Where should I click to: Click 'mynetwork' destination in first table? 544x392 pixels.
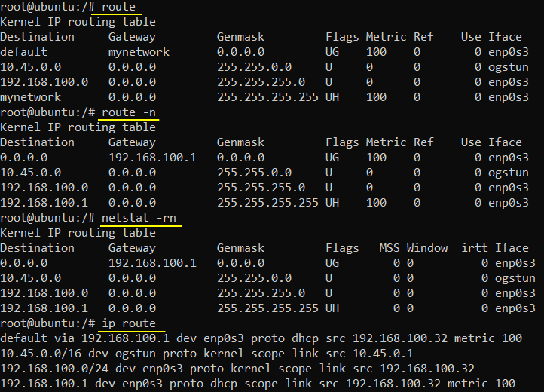click(31, 97)
